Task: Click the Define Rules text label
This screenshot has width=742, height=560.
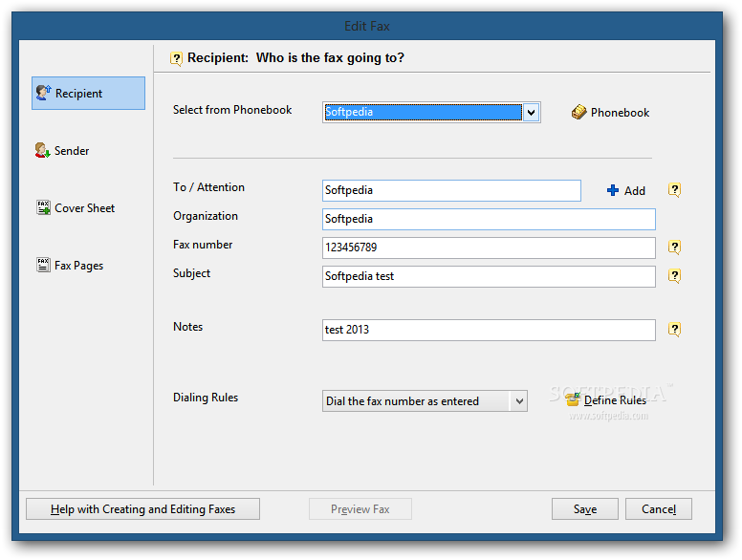Action: click(x=615, y=400)
